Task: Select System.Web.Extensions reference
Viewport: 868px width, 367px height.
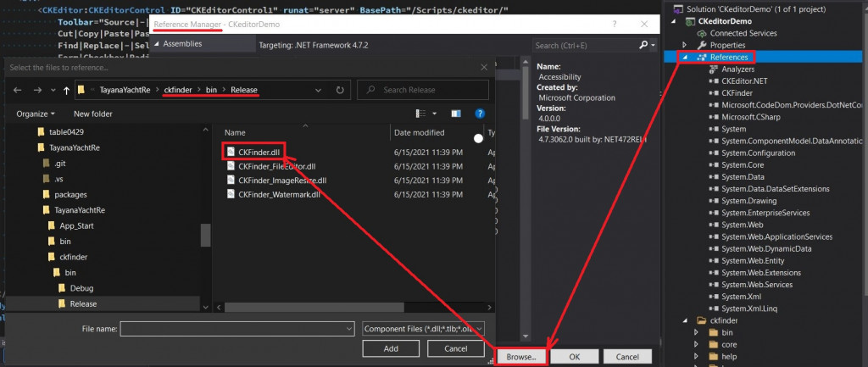Action: pyautogui.click(x=760, y=272)
